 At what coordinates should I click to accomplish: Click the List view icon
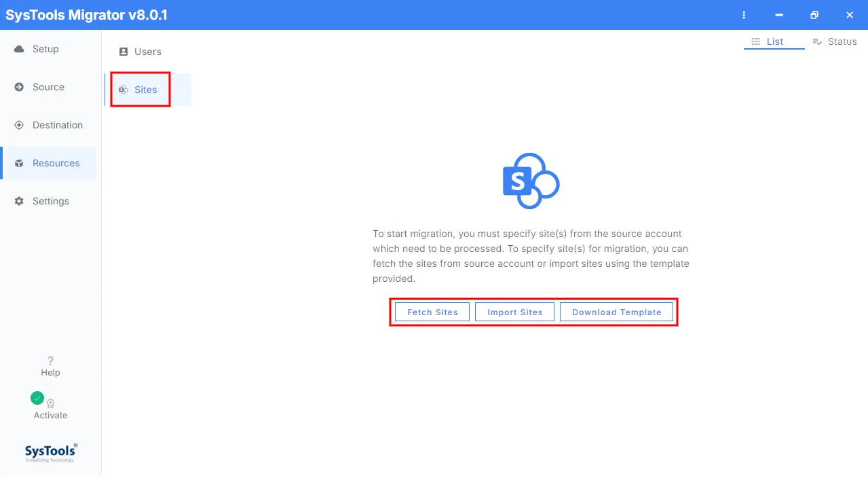755,41
